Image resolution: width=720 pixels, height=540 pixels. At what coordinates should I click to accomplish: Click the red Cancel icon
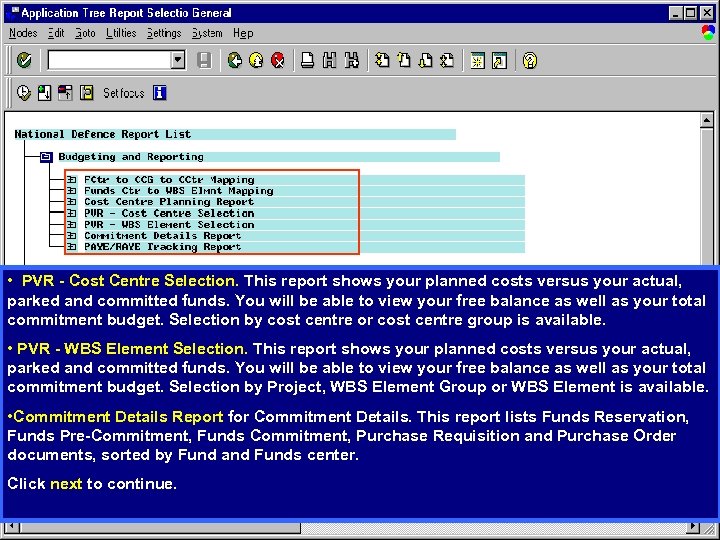[x=278, y=60]
